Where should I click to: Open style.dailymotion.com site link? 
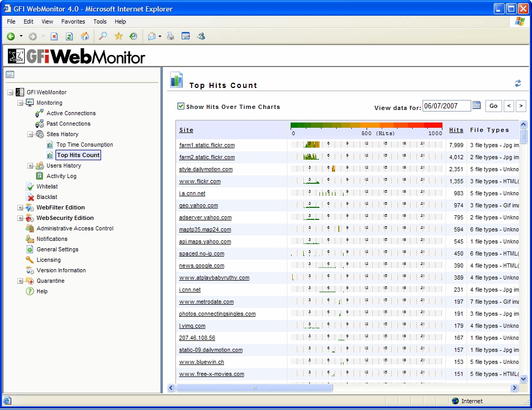coord(206,169)
